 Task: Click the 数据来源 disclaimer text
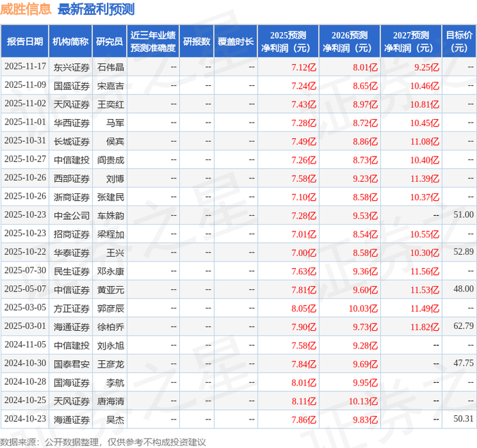(103, 443)
